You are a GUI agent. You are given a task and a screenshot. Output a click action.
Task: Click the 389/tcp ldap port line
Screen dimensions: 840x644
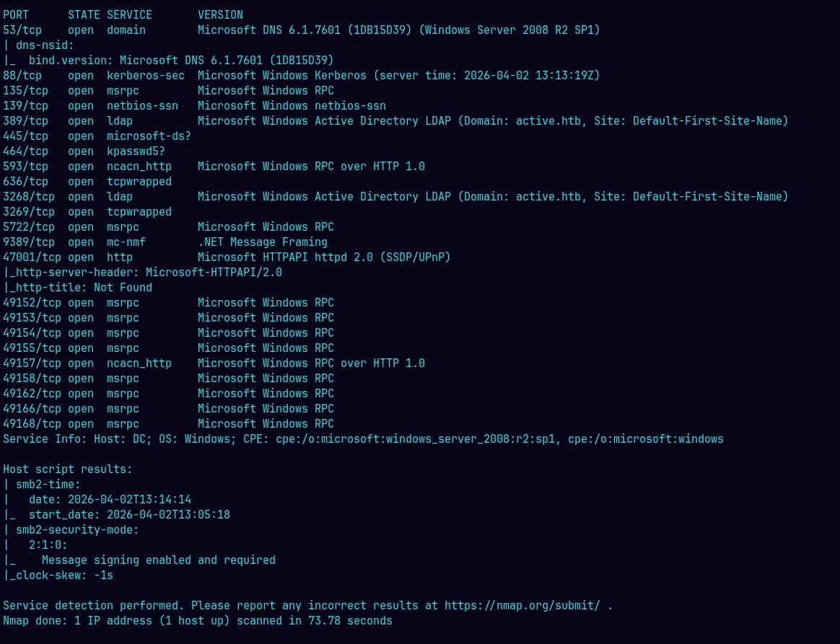[395, 121]
